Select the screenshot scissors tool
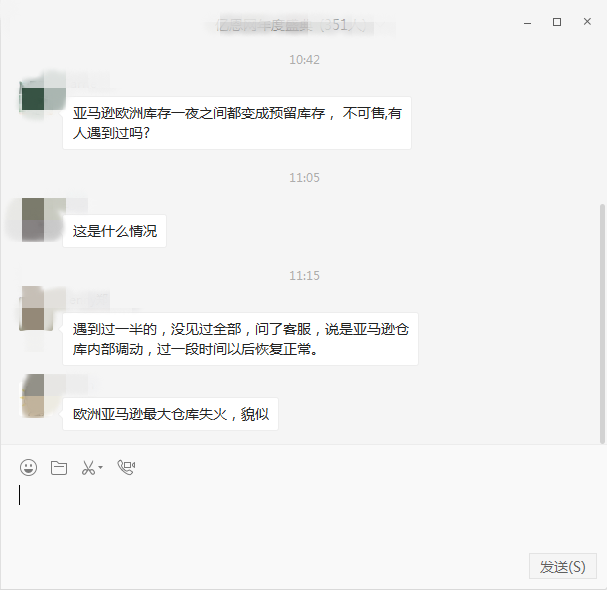The height and width of the screenshot is (590, 607). pos(88,468)
